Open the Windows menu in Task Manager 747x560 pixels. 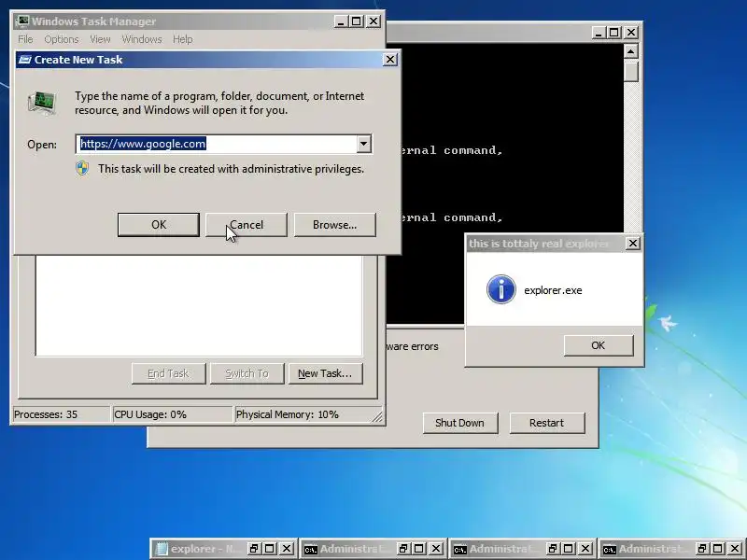click(x=142, y=39)
